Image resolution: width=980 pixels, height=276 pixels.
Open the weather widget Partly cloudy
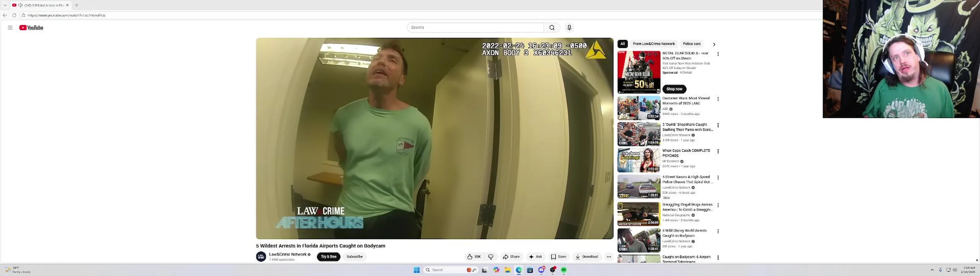18,270
